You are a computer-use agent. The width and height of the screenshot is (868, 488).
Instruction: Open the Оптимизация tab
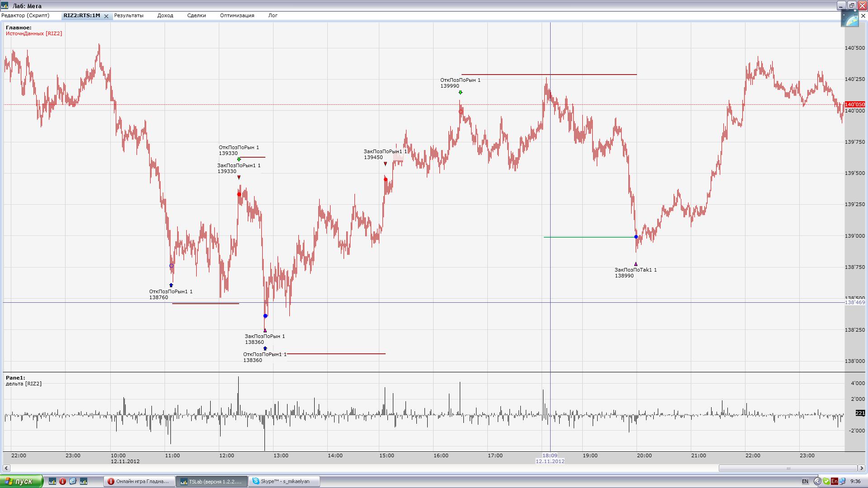(237, 15)
